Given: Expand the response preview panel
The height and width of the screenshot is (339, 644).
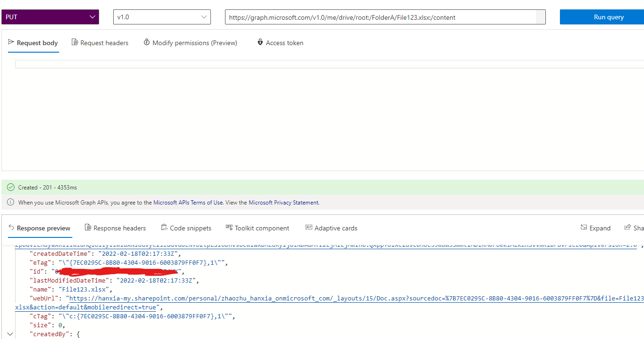Looking at the screenshot, I should [596, 228].
